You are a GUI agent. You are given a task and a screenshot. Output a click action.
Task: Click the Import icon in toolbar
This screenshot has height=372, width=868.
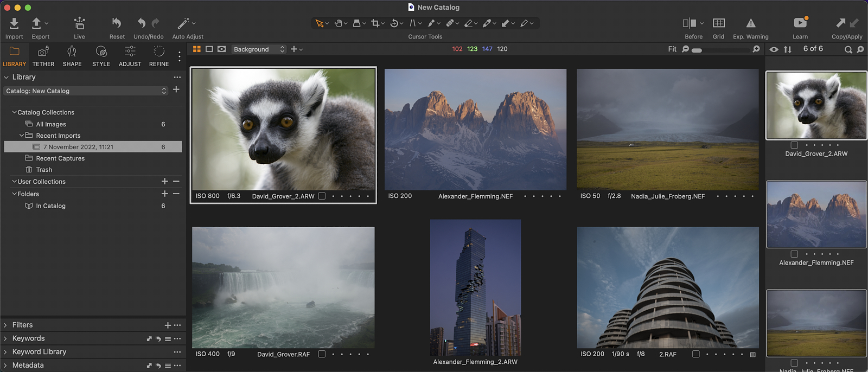click(14, 23)
